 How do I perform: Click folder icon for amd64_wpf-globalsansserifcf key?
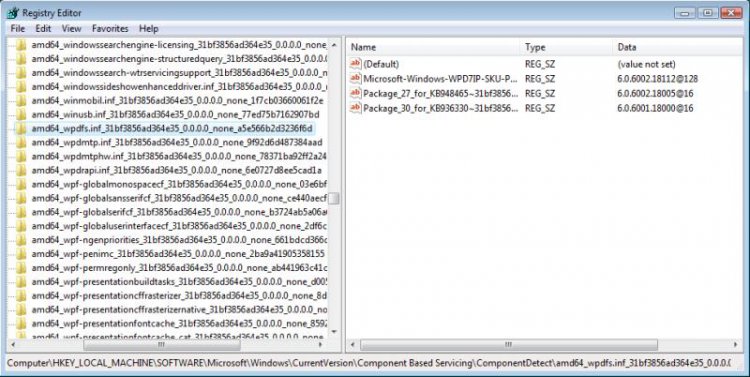tap(21, 198)
